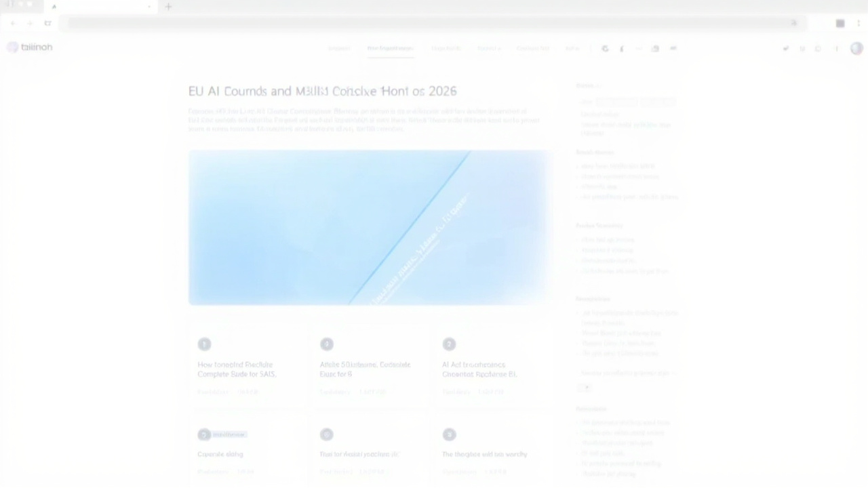The width and height of the screenshot is (868, 488).
Task: Open the user profile avatar in site header
Action: (856, 48)
